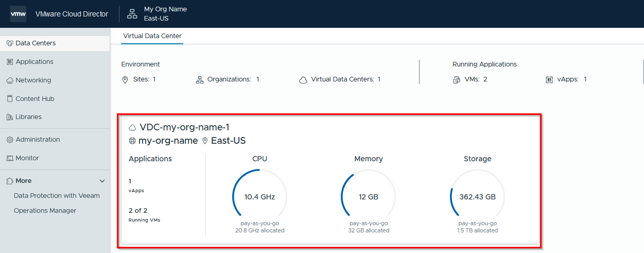Click the CPU label above the gauge
Screen dimensions: 644x253
coord(259,159)
